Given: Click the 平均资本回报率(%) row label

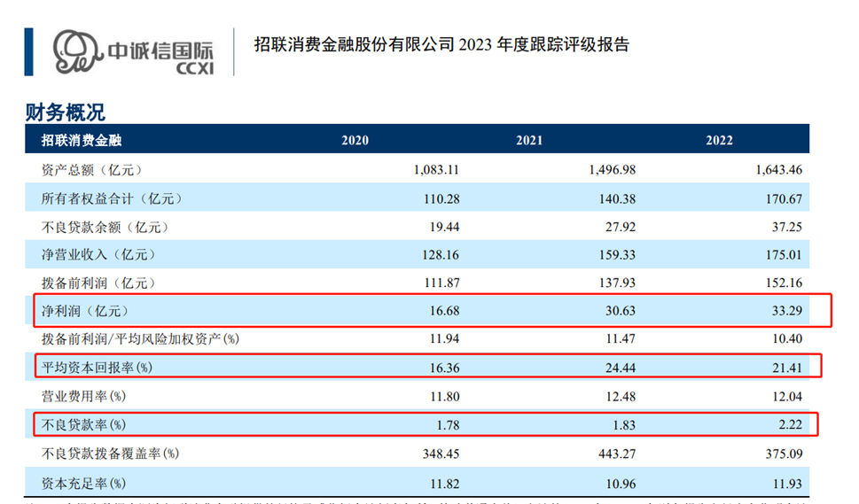Looking at the screenshot, I should tap(96, 368).
